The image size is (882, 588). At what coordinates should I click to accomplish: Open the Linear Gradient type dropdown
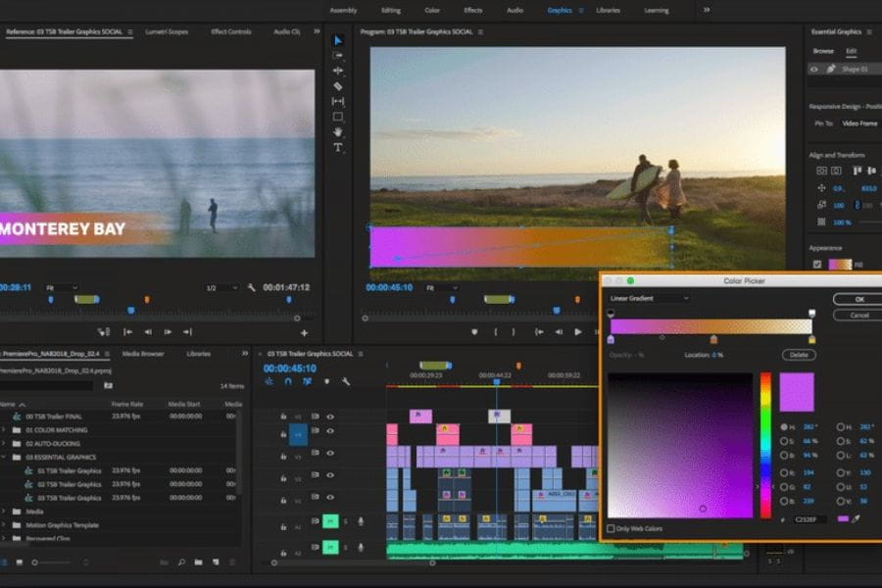click(649, 298)
